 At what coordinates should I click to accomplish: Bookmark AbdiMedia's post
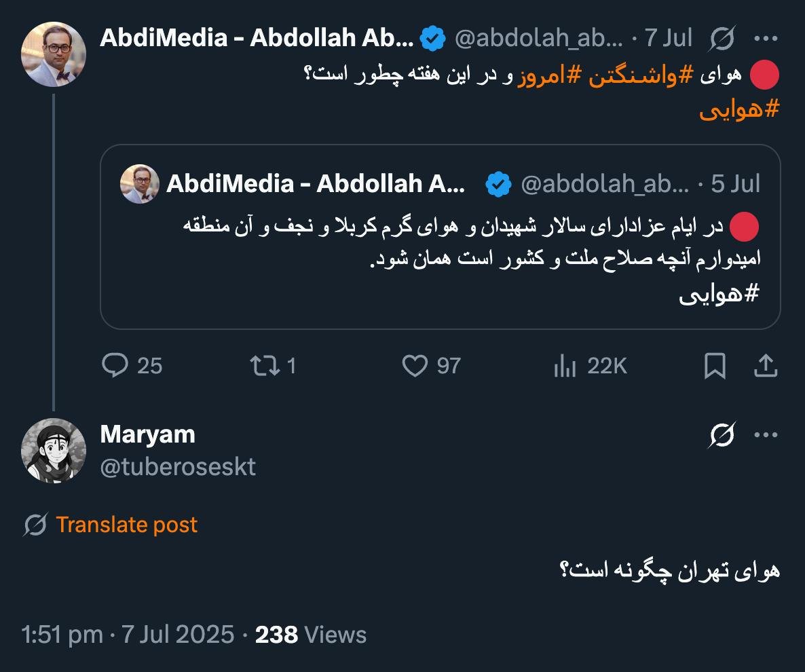click(715, 366)
